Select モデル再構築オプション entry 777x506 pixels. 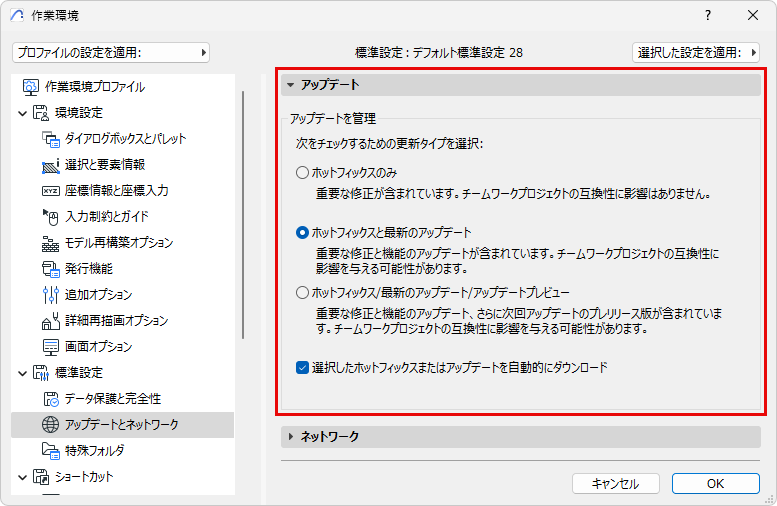[119, 243]
